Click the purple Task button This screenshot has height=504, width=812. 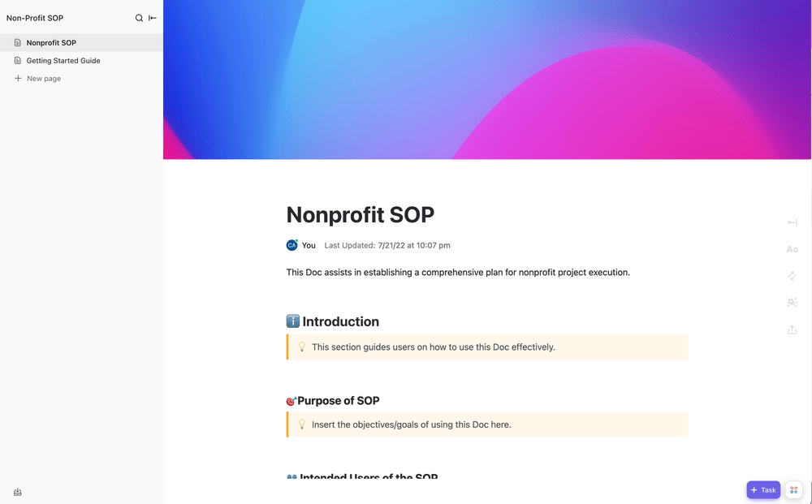763,490
